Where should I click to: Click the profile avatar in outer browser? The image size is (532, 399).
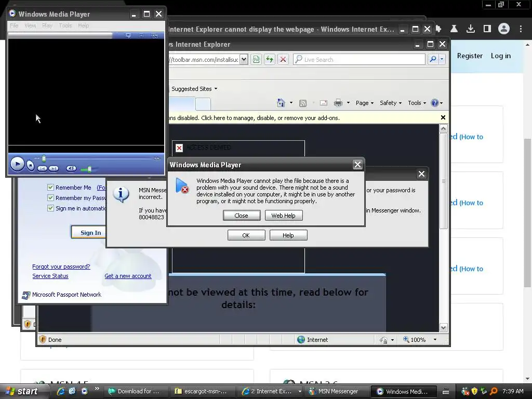pos(504,29)
